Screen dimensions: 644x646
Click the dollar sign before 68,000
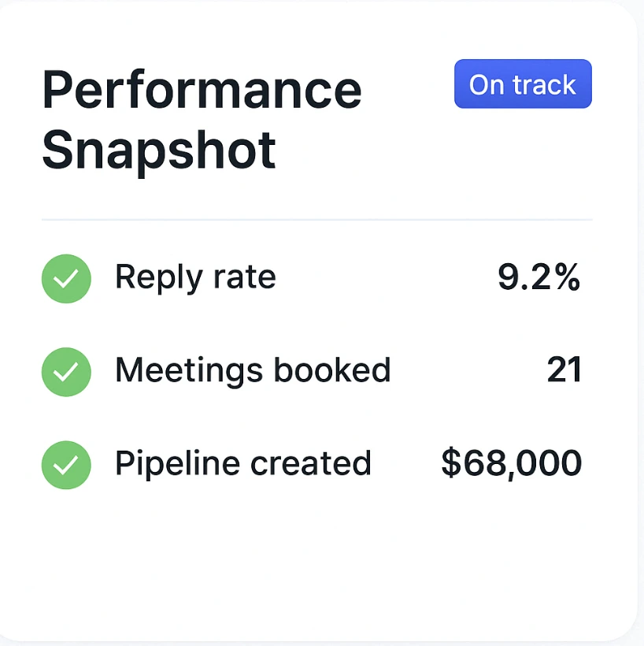[451, 462]
